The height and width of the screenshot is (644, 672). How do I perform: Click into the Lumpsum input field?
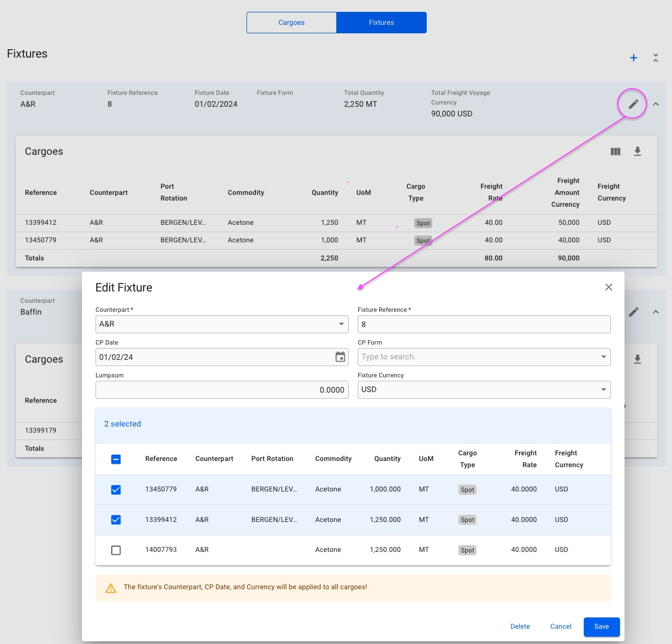pyautogui.click(x=222, y=390)
